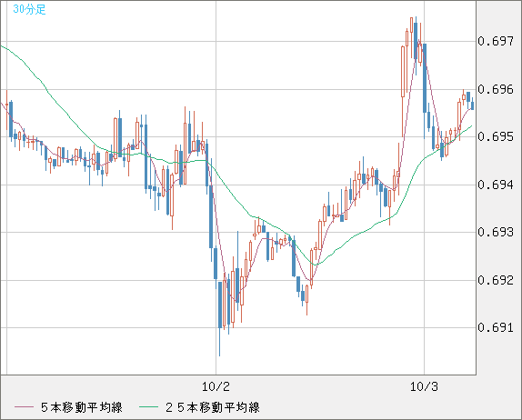The image size is (522, 420).
Task: Click the 0.694 price axis label
Action: pyautogui.click(x=496, y=185)
